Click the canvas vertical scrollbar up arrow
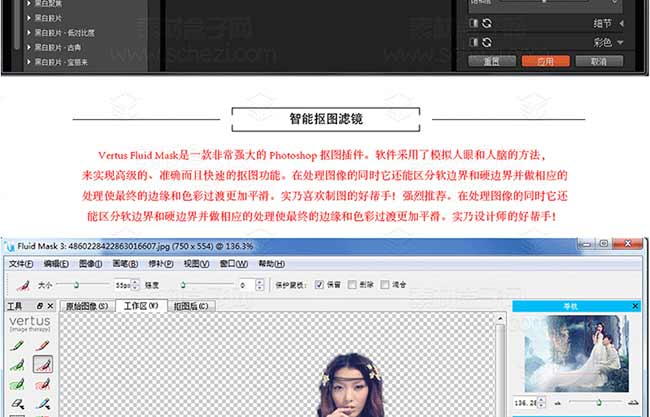 (500, 318)
